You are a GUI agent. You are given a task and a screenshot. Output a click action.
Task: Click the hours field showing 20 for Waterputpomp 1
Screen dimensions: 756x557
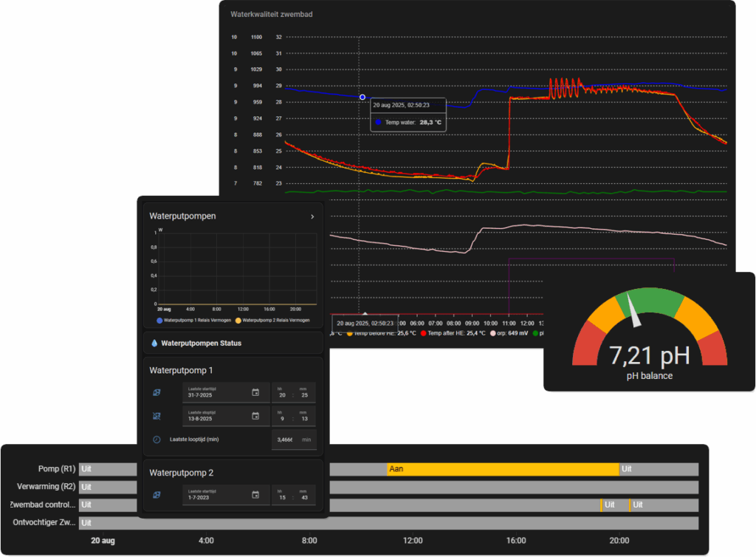pyautogui.click(x=281, y=394)
